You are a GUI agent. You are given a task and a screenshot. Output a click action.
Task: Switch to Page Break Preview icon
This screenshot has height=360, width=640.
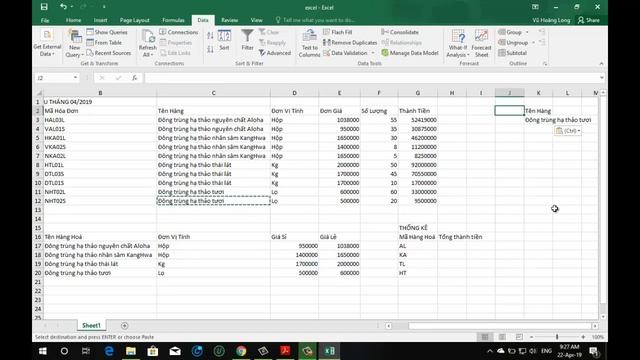[x=519, y=337]
